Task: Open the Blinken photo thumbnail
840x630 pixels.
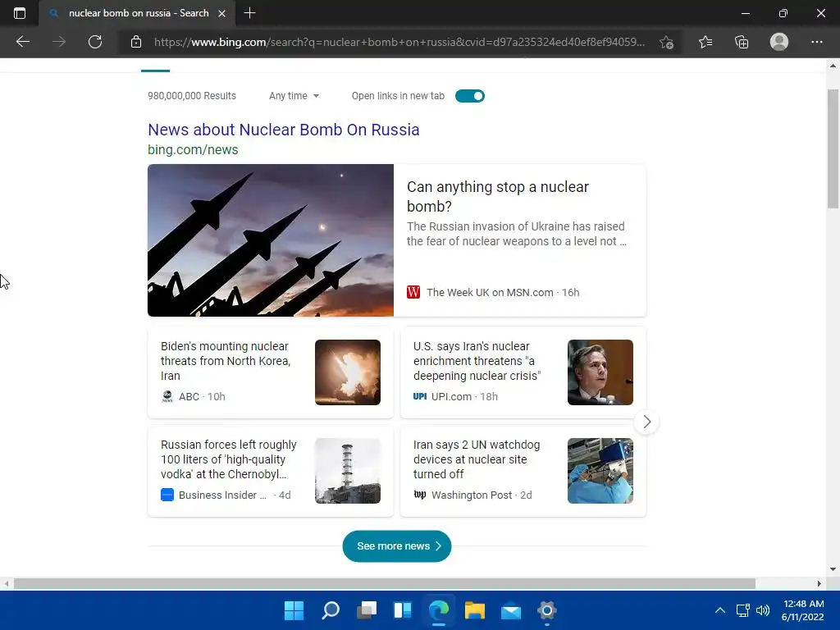Action: point(600,372)
